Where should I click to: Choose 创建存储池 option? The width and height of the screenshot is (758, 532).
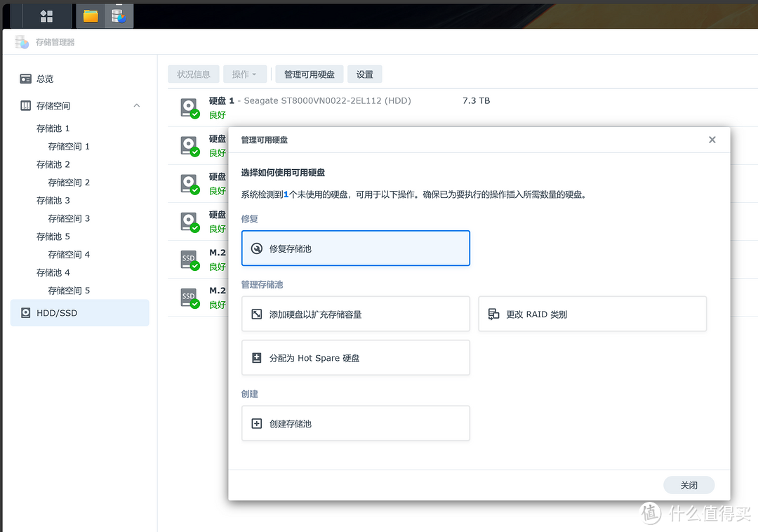click(x=356, y=423)
